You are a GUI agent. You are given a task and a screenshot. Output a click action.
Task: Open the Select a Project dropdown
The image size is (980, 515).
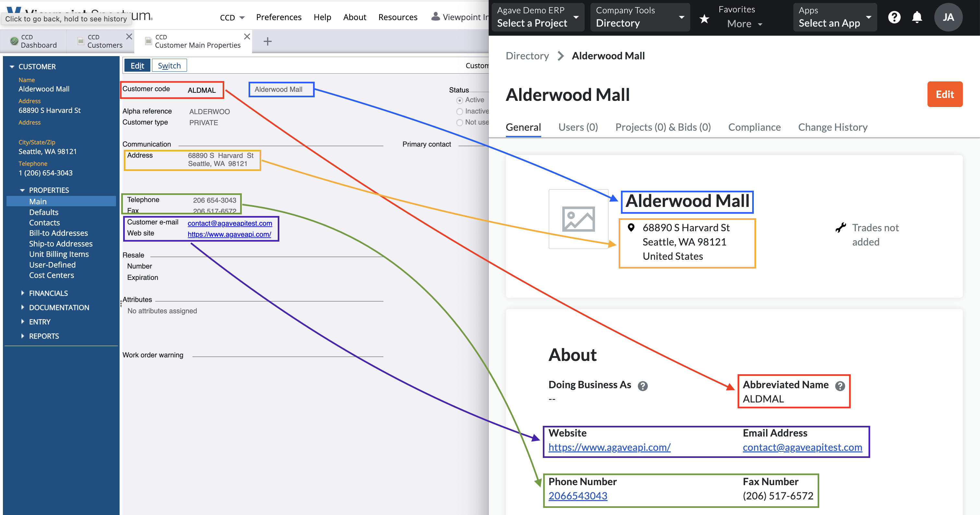pyautogui.click(x=538, y=17)
